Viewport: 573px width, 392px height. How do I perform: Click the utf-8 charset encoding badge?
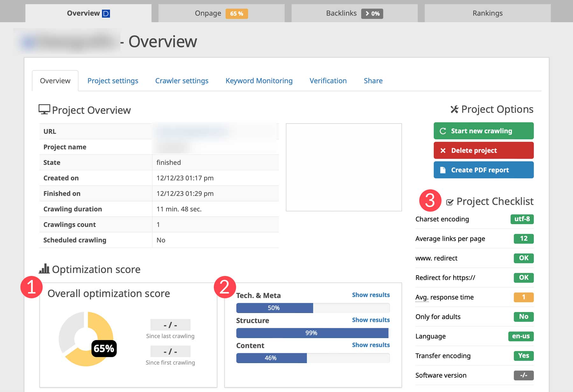(522, 219)
